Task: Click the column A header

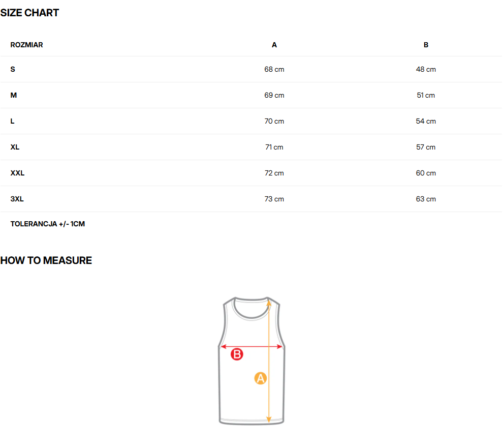Action: pos(274,45)
